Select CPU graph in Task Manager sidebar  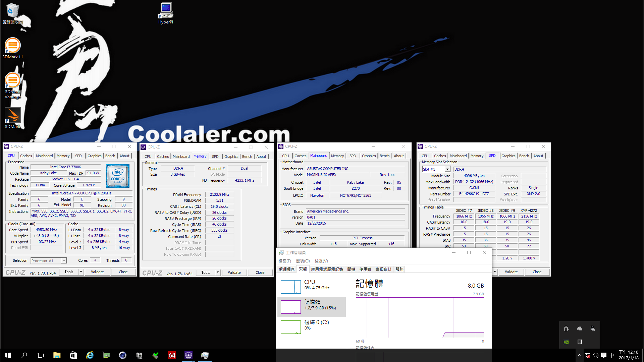(x=312, y=287)
